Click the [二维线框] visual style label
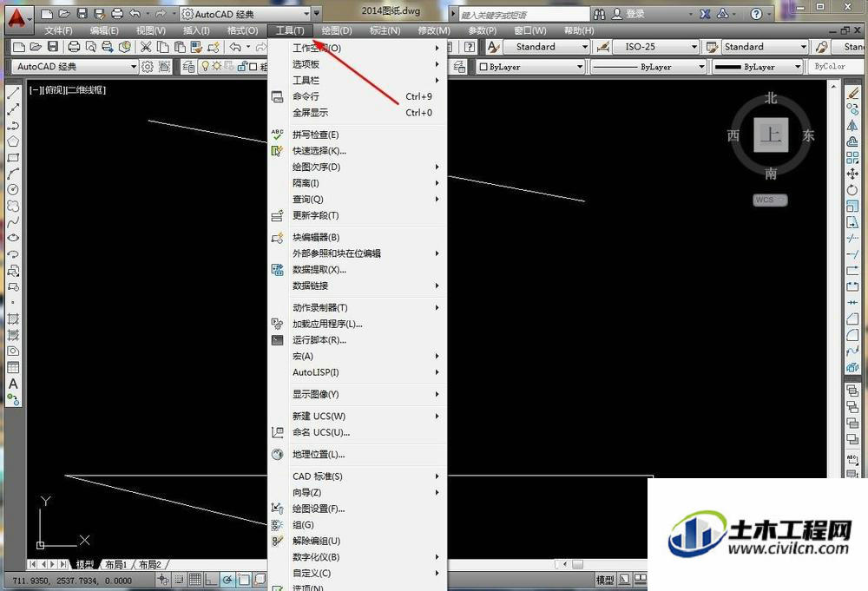The image size is (868, 591). (86, 89)
